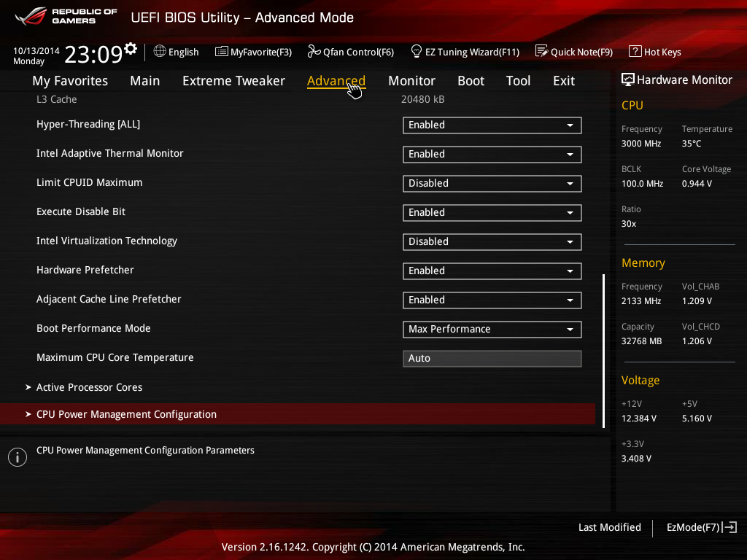The height and width of the screenshot is (560, 747).
Task: Click the MyFavorite list icon
Action: 222,52
